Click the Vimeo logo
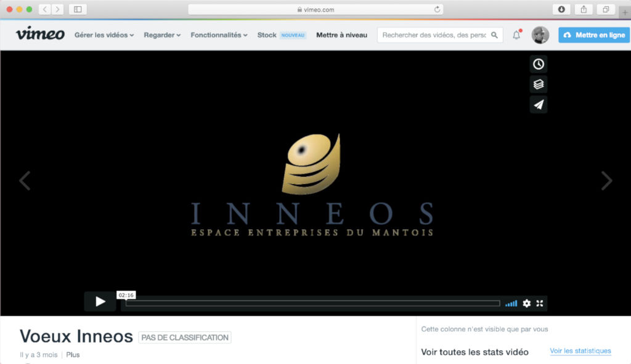The height and width of the screenshot is (364, 631). point(40,34)
